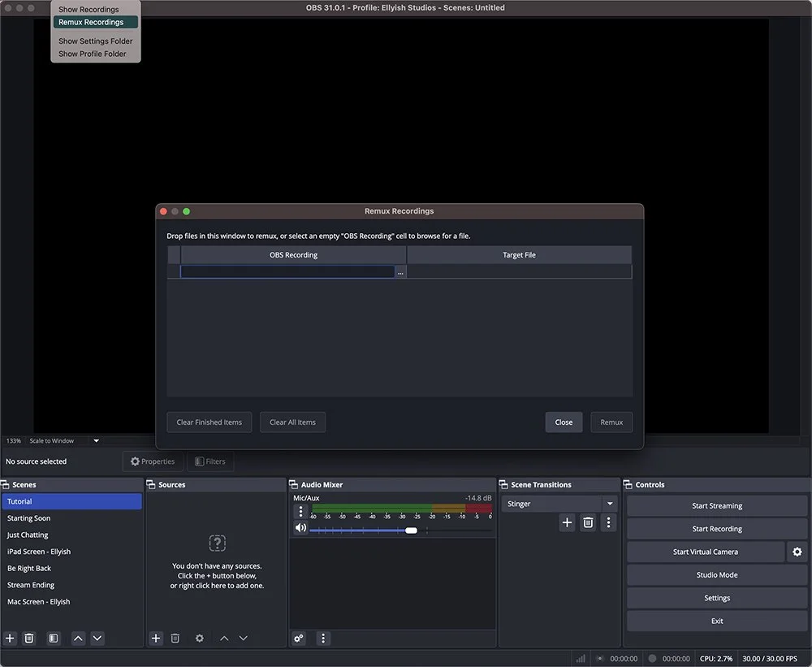Image resolution: width=812 pixels, height=667 pixels.
Task: Click Scenes panel dock icon
Action: click(x=5, y=484)
